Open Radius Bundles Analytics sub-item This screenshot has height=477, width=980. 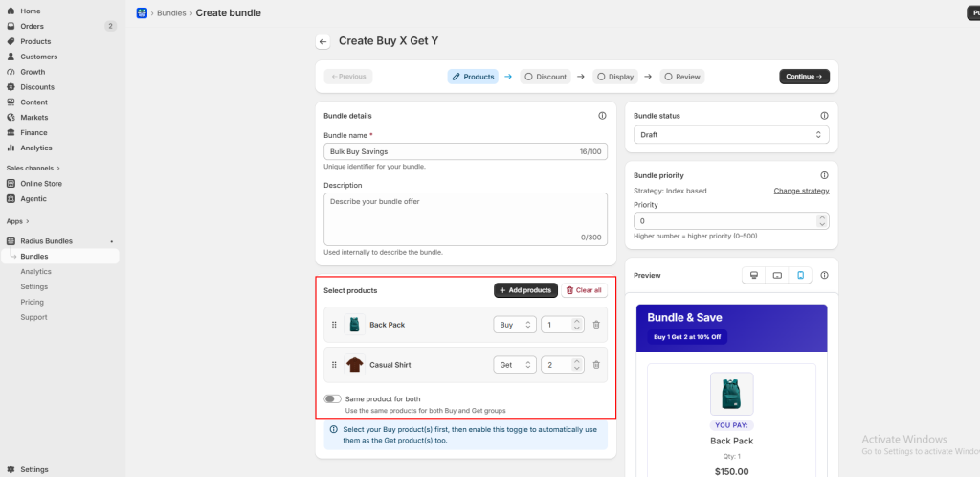(35, 272)
